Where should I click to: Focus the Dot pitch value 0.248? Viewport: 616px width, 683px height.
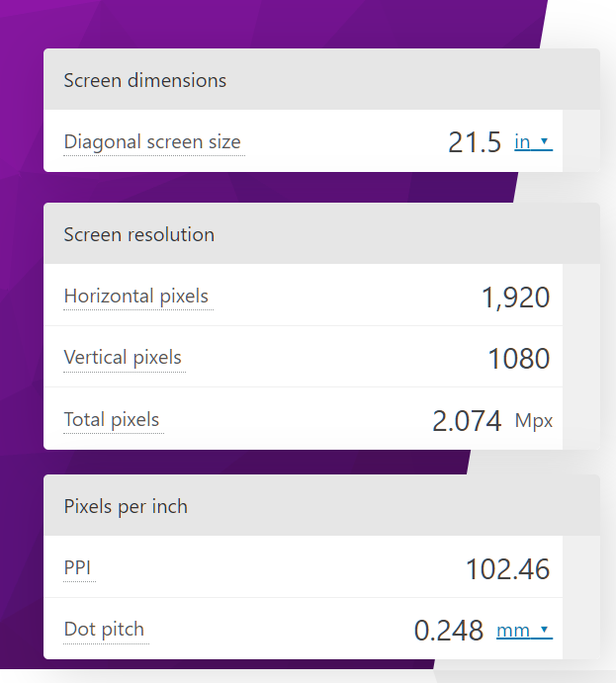(x=449, y=631)
